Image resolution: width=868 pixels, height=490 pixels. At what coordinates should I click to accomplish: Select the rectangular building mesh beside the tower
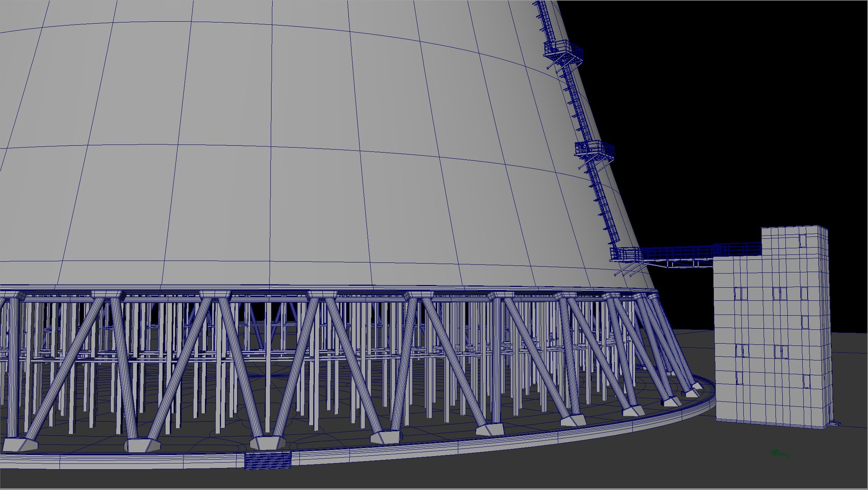pos(774,327)
